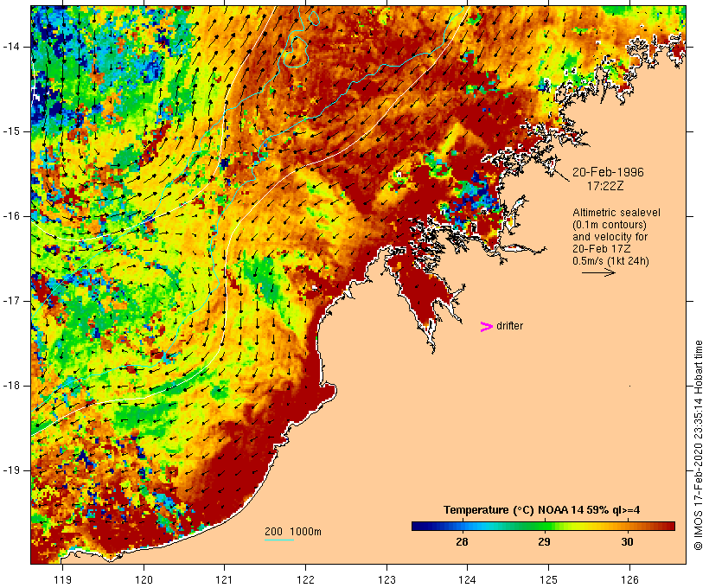Click the temperature color bar scale
The image size is (709, 588).
pyautogui.click(x=543, y=526)
